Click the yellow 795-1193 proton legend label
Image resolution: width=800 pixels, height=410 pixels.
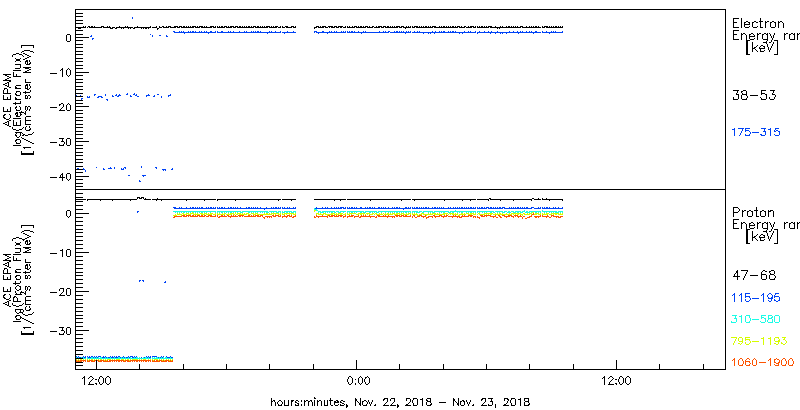759,341
